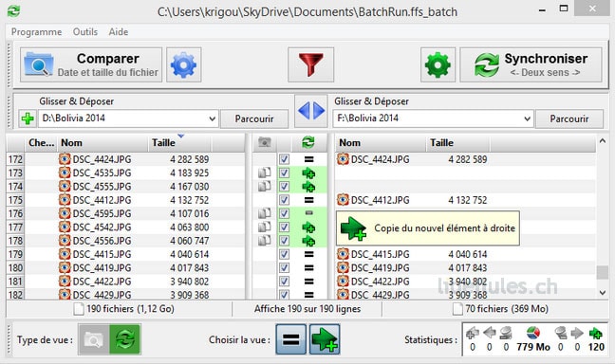
Task: Click the vertical scrollbar thumb
Action: (x=603, y=273)
